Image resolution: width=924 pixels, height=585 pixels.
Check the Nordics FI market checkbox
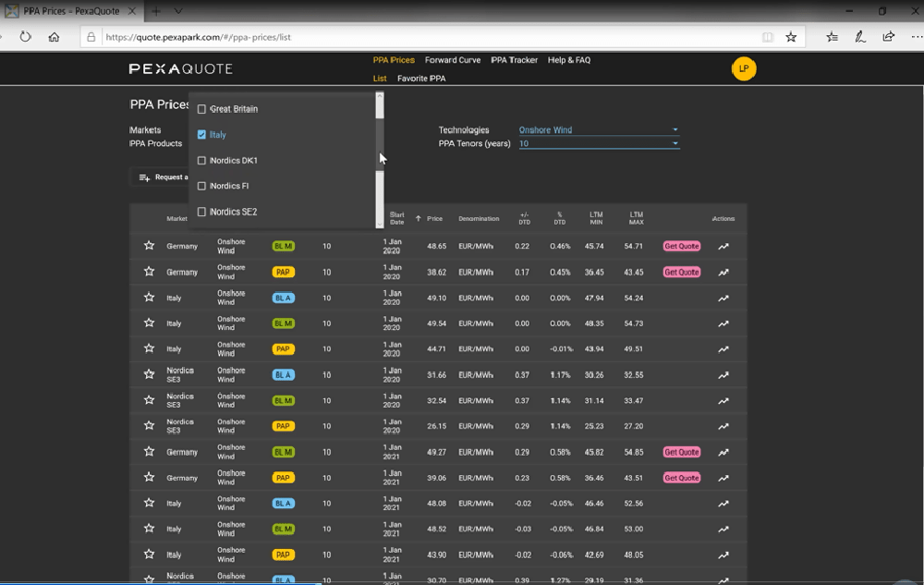point(201,186)
